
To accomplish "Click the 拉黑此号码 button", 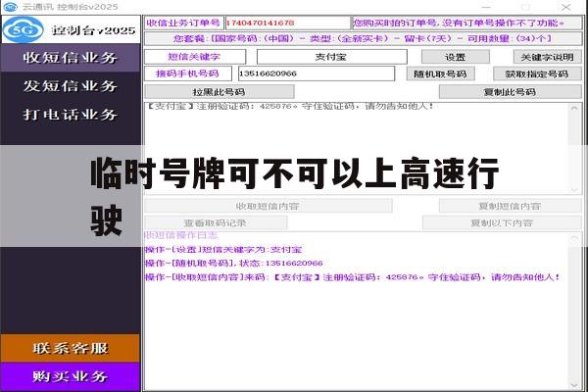I will [x=220, y=92].
